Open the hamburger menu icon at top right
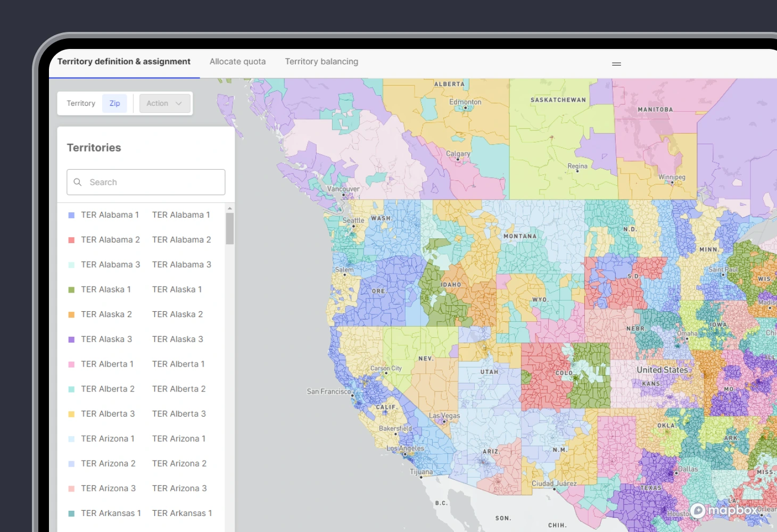 point(616,64)
